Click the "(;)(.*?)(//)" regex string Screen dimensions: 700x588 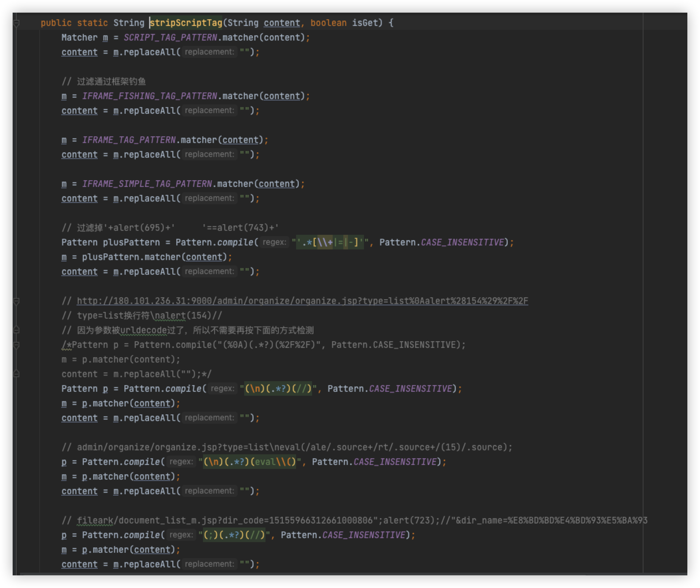pos(234,535)
